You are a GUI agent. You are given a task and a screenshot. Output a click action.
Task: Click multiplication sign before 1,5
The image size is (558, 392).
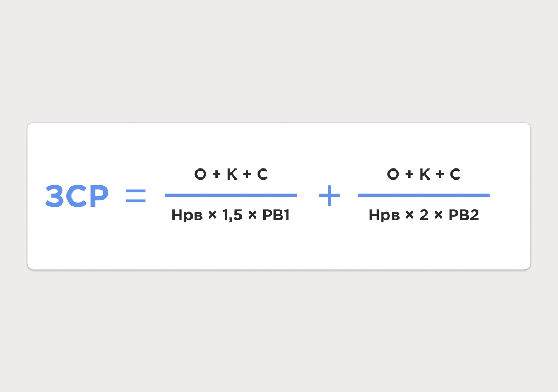[213, 215]
